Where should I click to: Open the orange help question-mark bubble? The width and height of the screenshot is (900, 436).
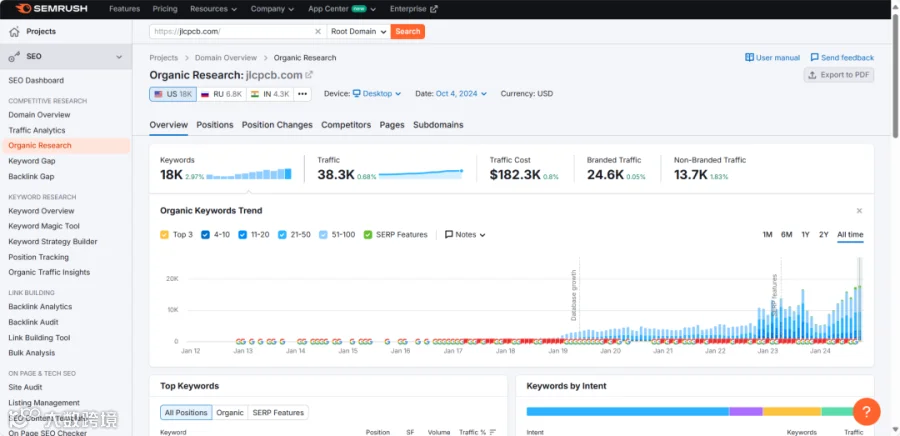click(867, 411)
